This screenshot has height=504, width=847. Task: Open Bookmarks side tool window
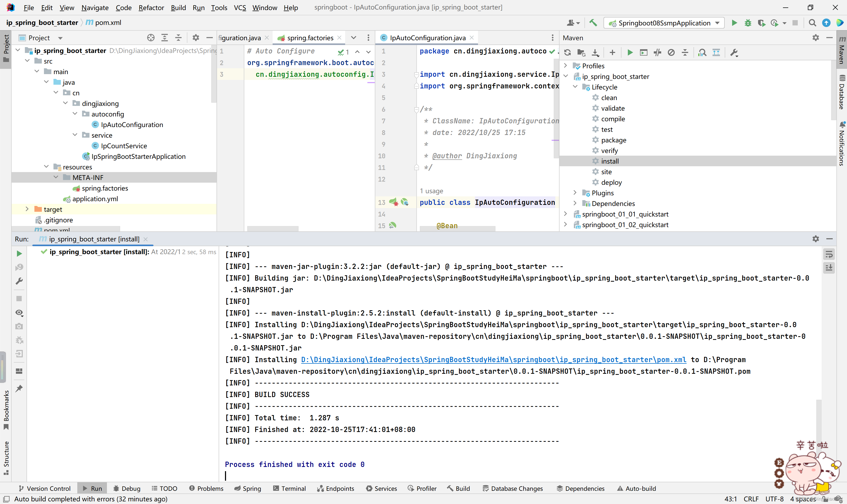(6, 410)
